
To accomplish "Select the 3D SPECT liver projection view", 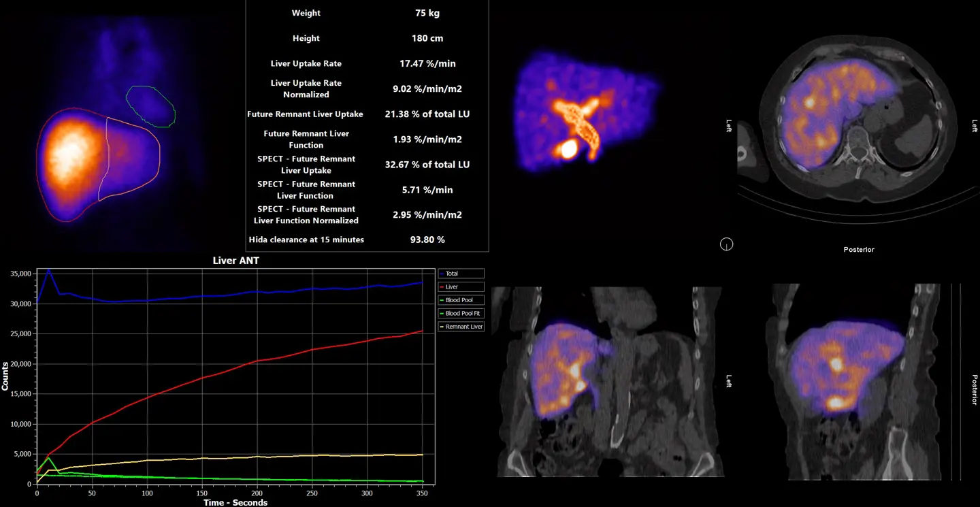I will tap(584, 113).
